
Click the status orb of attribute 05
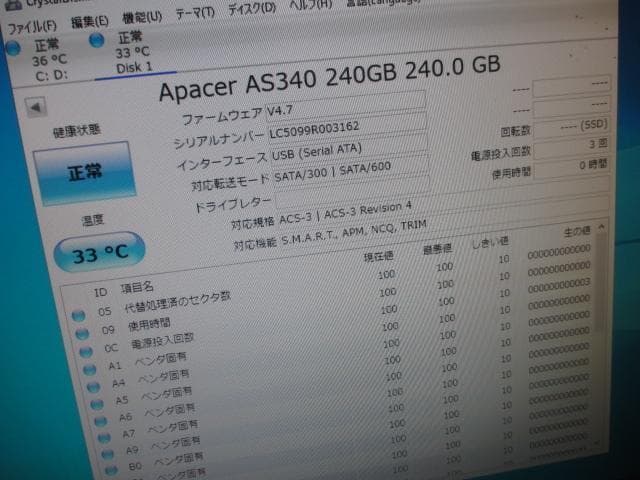point(78,315)
